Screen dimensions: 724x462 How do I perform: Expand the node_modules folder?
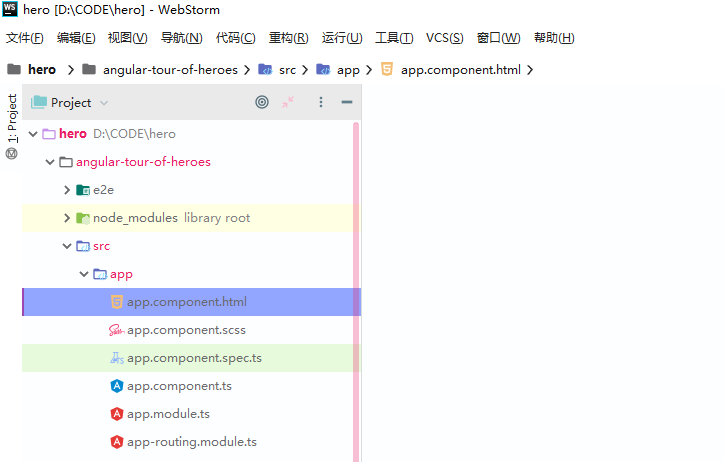point(66,218)
